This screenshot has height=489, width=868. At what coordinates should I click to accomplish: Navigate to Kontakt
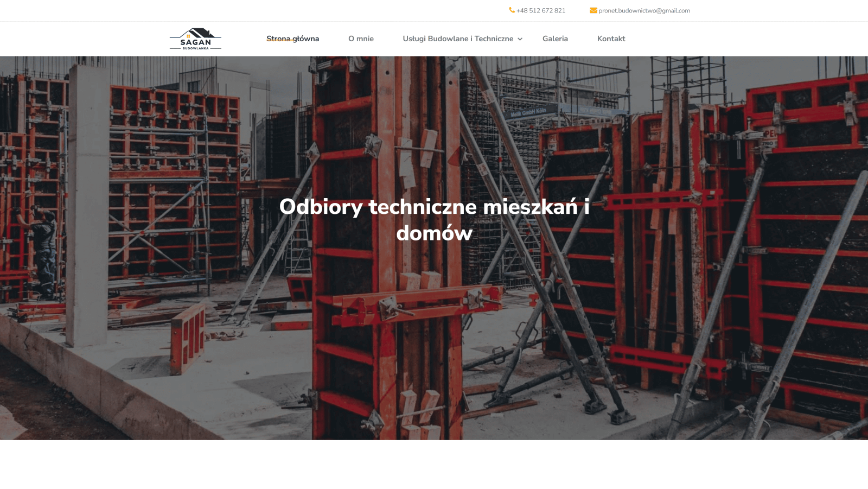tap(611, 39)
